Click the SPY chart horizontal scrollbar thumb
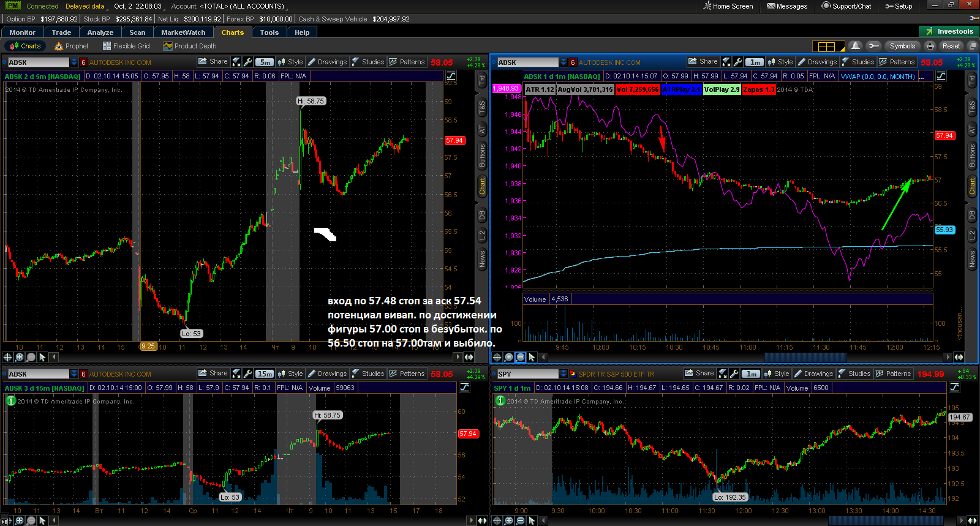This screenshot has width=980, height=526. [x=886, y=520]
